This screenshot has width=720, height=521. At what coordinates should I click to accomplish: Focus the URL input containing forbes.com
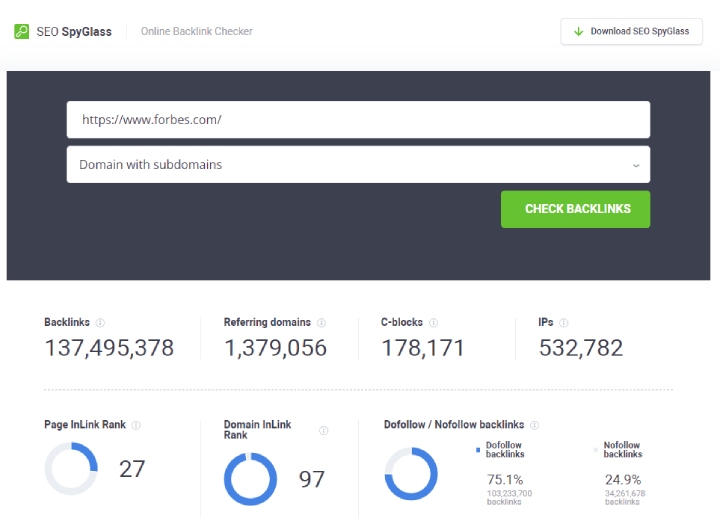tap(358, 119)
